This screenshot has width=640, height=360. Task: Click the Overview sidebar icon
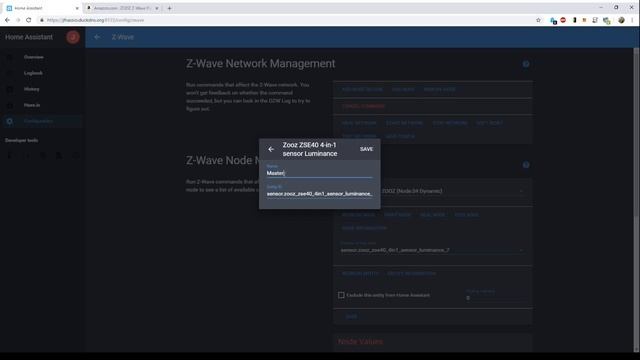(x=10, y=57)
